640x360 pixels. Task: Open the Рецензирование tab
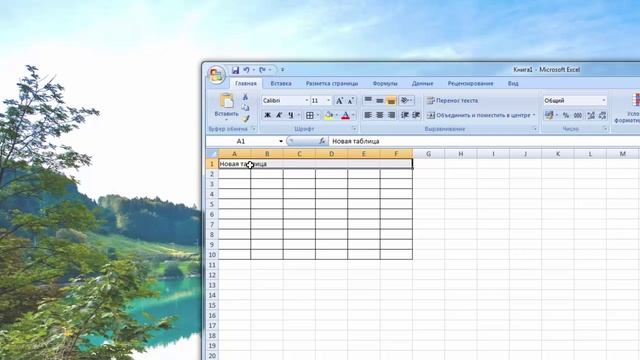point(470,84)
